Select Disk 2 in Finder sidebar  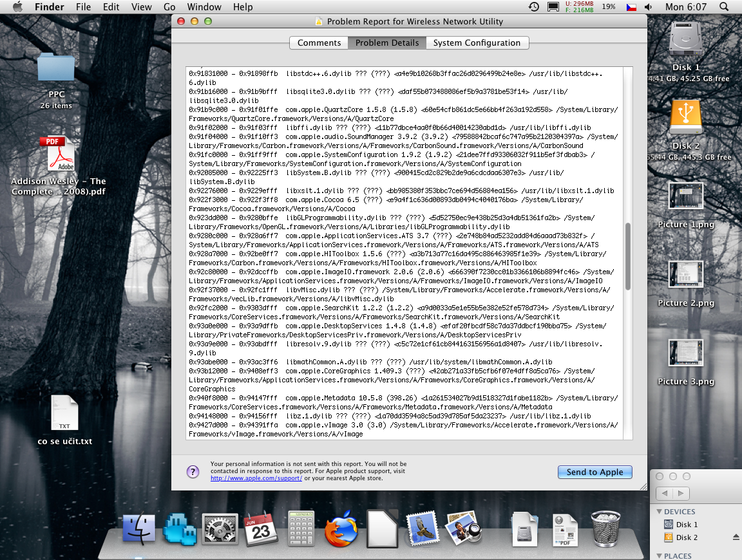(687, 537)
